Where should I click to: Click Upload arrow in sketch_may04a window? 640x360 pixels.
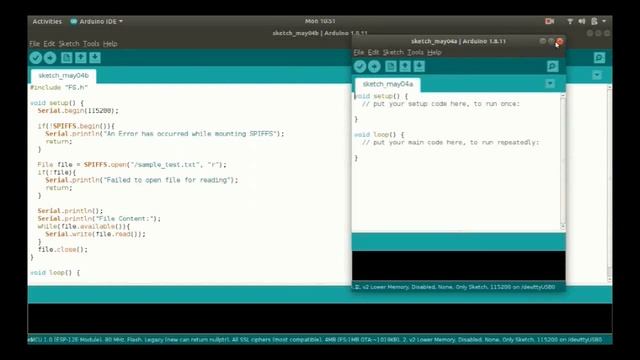[x=374, y=66]
